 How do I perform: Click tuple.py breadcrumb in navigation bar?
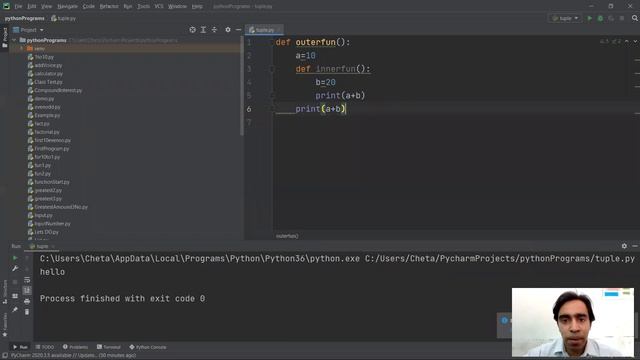click(x=64, y=18)
